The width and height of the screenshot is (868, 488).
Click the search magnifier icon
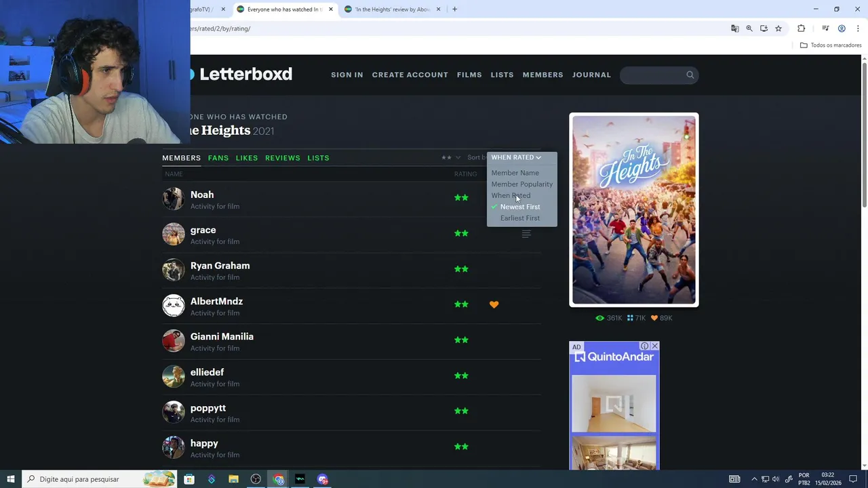[690, 75]
